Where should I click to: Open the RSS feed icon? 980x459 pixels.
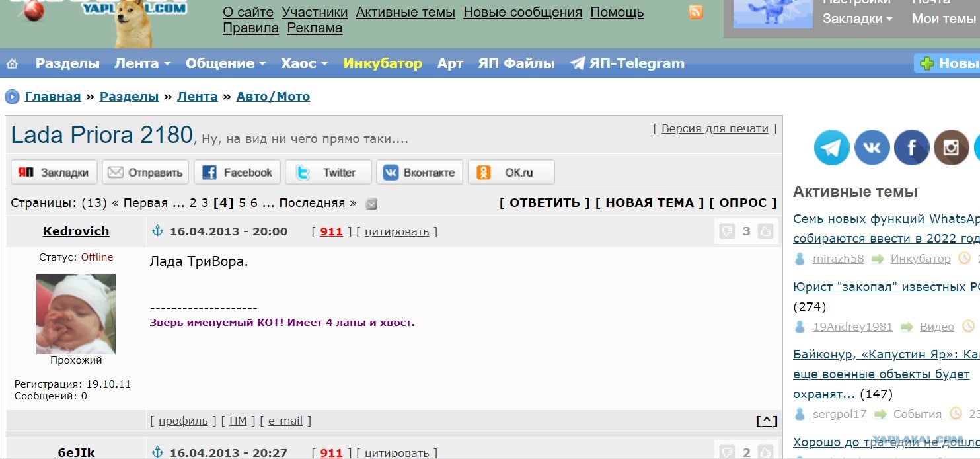696,12
